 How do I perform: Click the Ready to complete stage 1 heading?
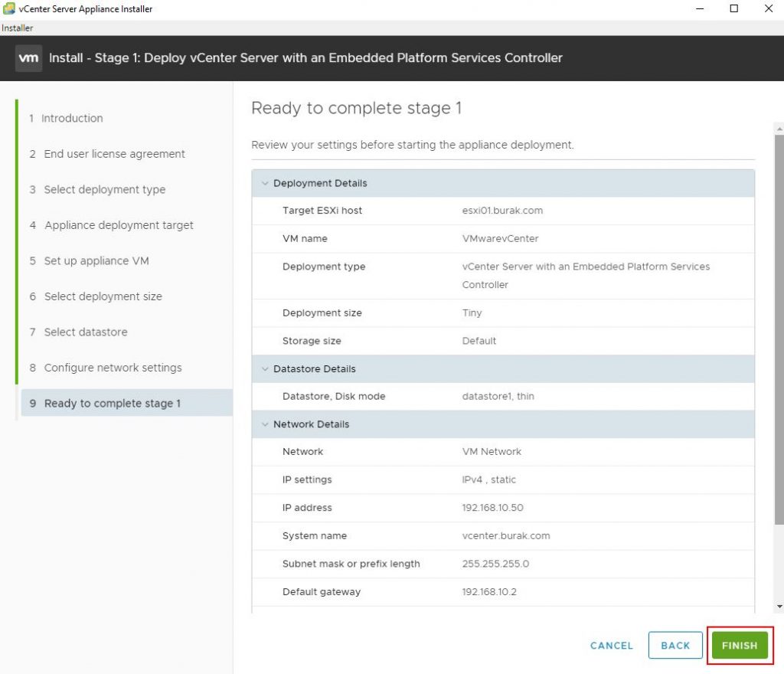tap(357, 108)
